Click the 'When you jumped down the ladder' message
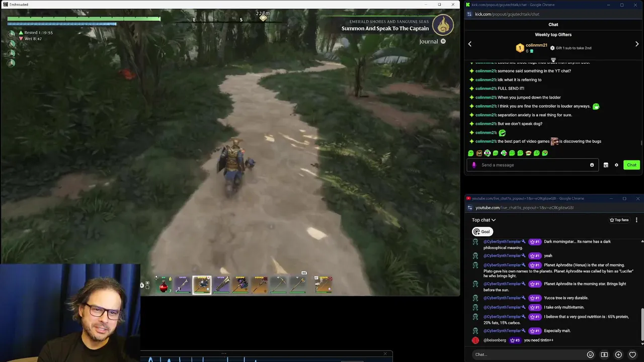The image size is (644, 362). (529, 98)
